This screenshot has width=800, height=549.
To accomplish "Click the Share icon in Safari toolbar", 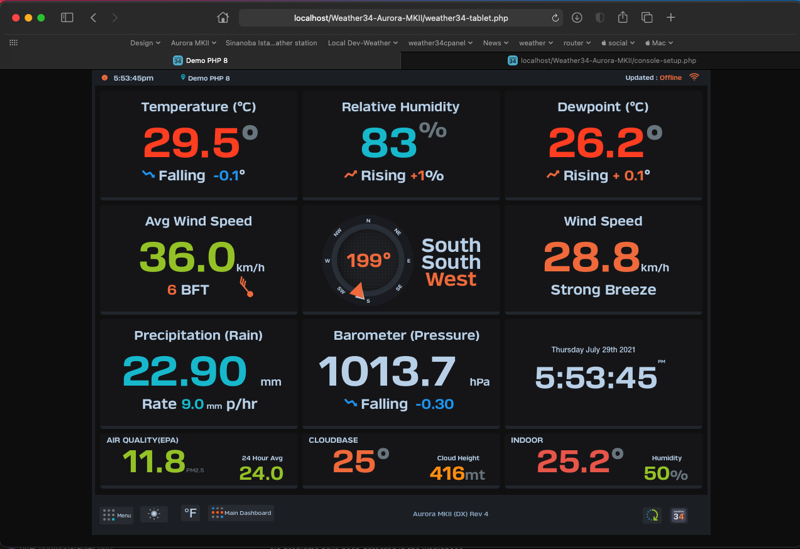I will click(x=622, y=17).
